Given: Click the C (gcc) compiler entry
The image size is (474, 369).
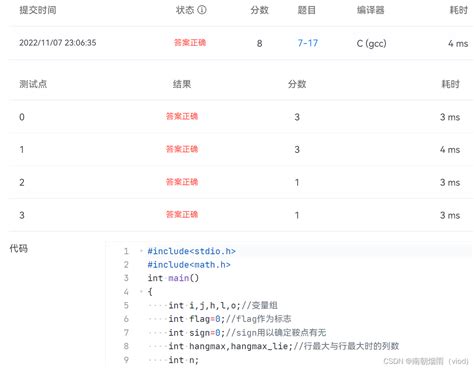Looking at the screenshot, I should click(x=371, y=43).
